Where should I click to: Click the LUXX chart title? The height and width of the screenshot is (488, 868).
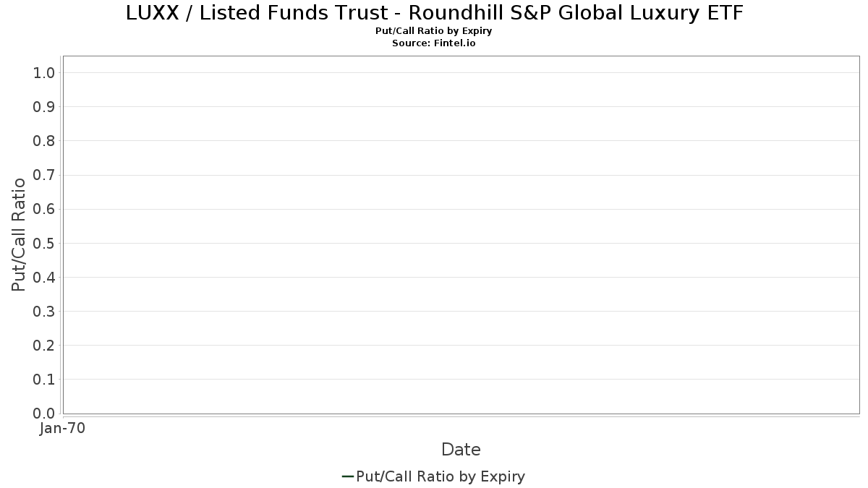tap(435, 12)
